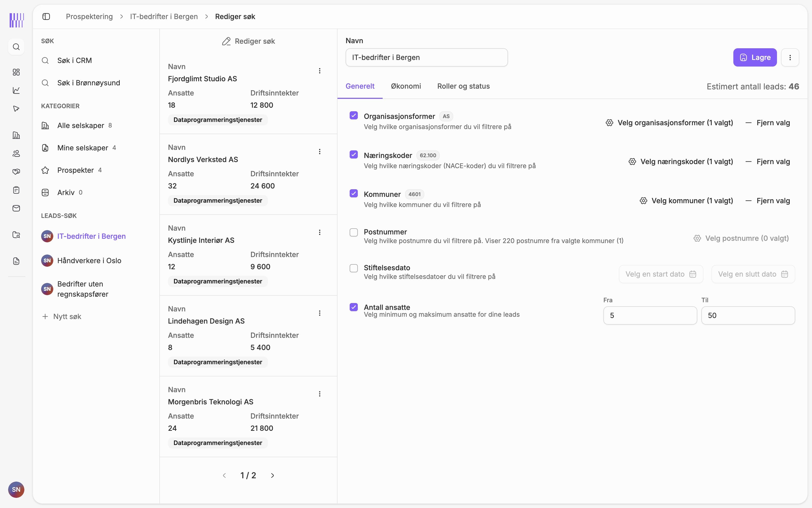
Task: Open the search icon in left rail
Action: pyautogui.click(x=16, y=47)
